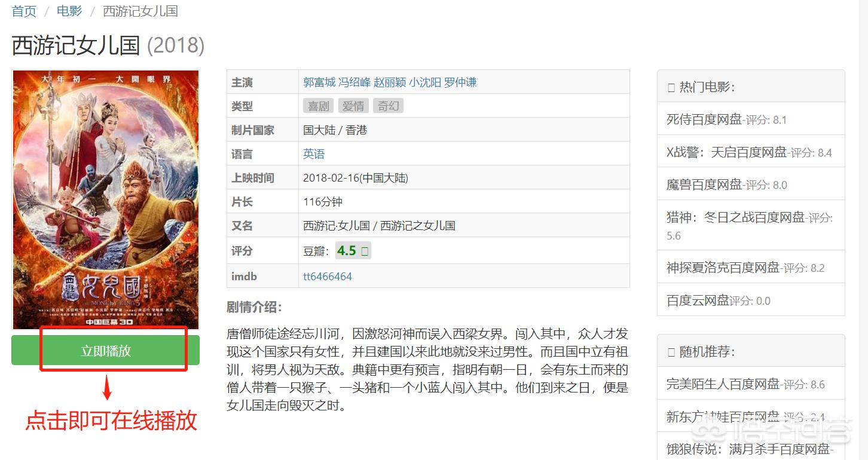Click the 西游记女儿国 (2018) page title
The image size is (868, 460).
(108, 45)
